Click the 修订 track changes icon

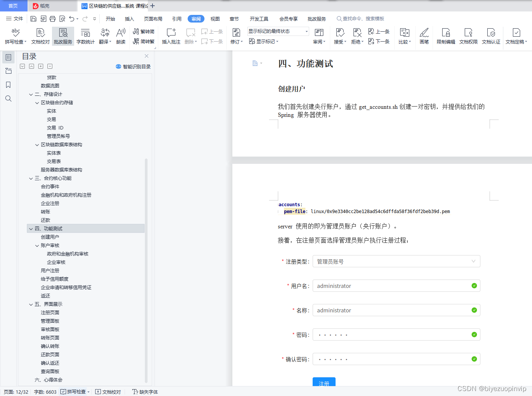[237, 36]
